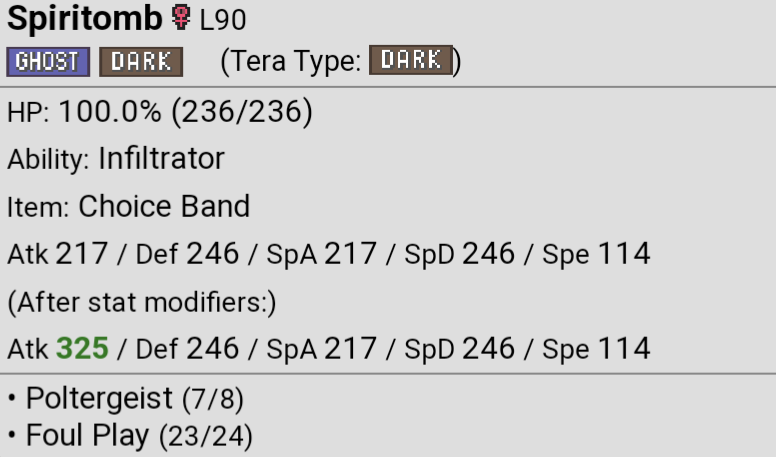
Task: Click the base Atk 217 stat
Action: (x=57, y=254)
